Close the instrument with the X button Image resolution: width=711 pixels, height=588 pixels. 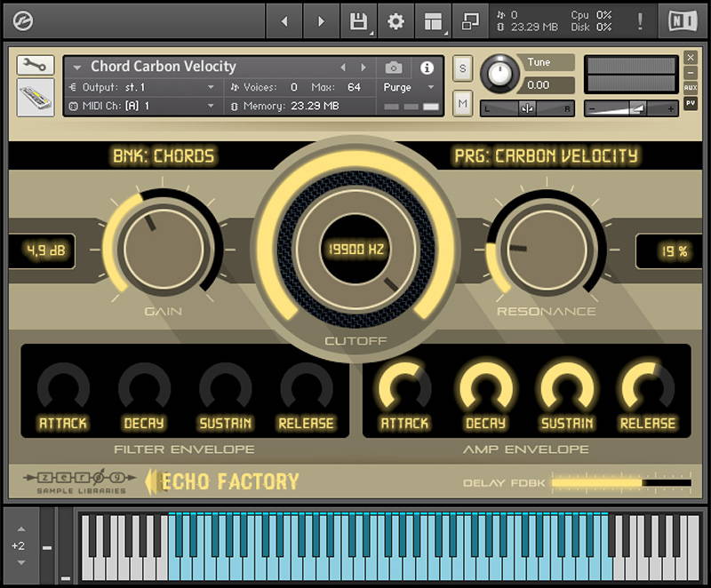pyautogui.click(x=691, y=58)
